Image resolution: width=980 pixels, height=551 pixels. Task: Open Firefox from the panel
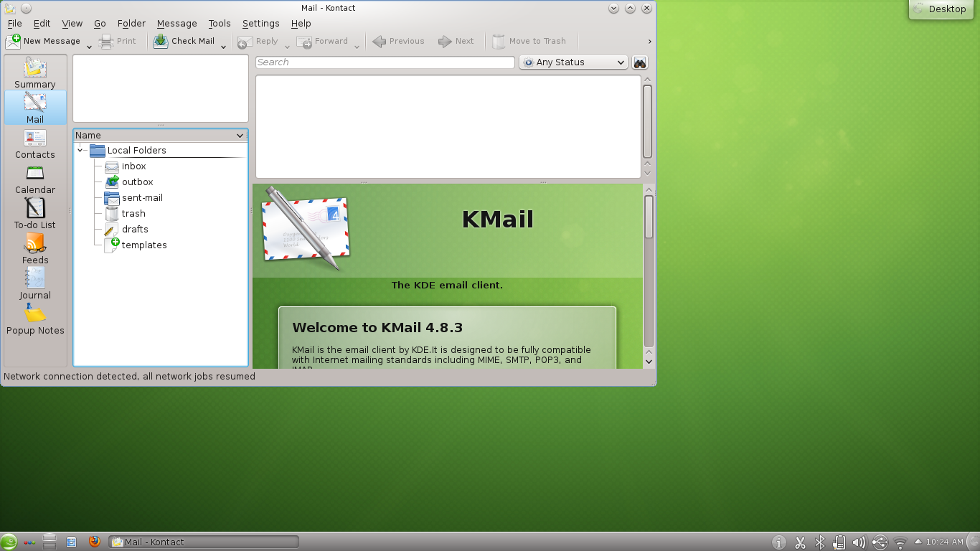pos(95,542)
